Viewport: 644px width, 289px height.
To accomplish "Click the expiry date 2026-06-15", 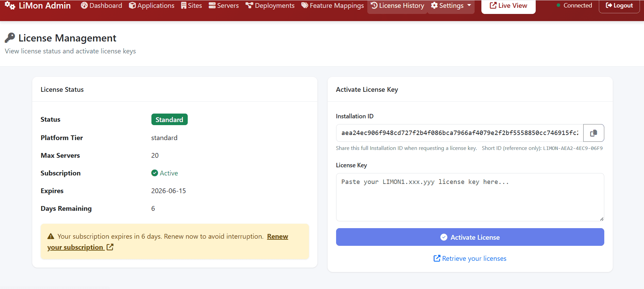I will pyautogui.click(x=169, y=191).
